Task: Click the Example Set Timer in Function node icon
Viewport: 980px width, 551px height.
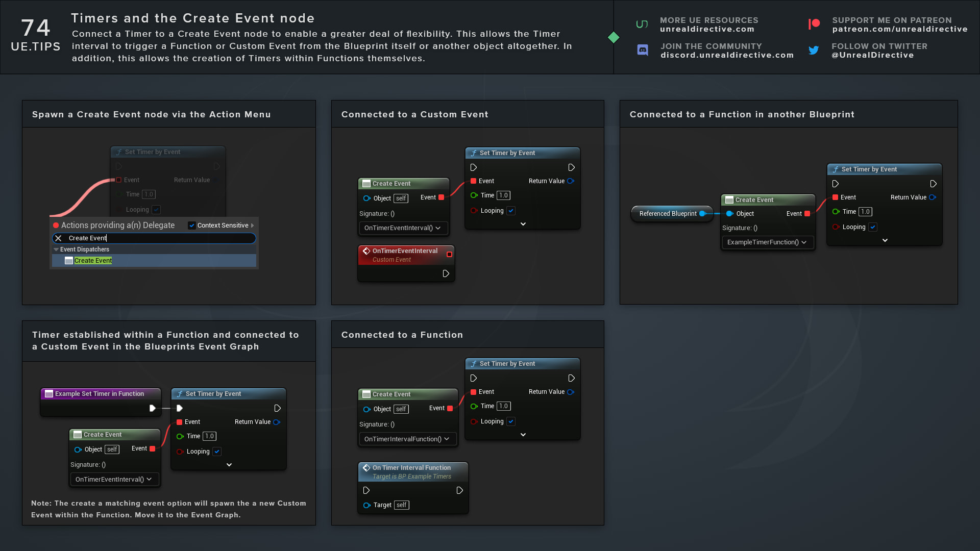Action: click(49, 394)
